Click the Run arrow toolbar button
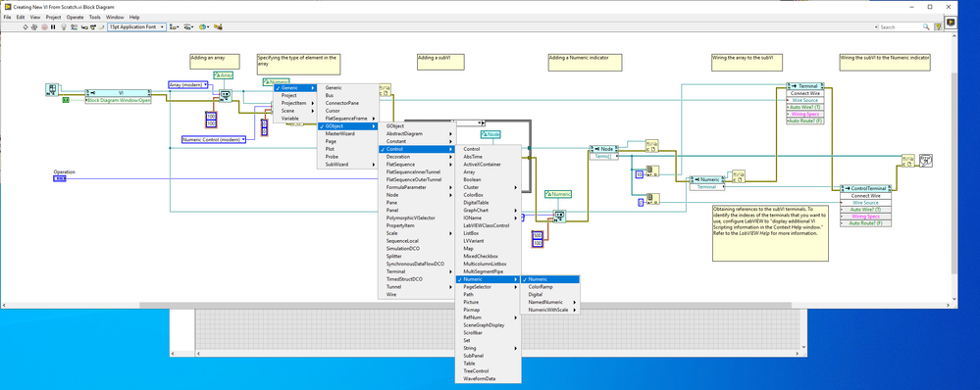The image size is (980, 390). click(26, 26)
